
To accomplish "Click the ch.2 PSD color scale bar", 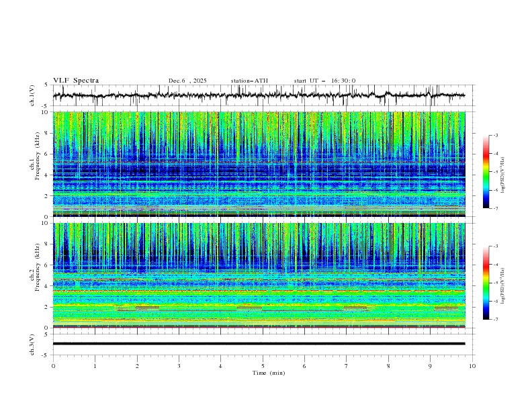I will tap(486, 283).
